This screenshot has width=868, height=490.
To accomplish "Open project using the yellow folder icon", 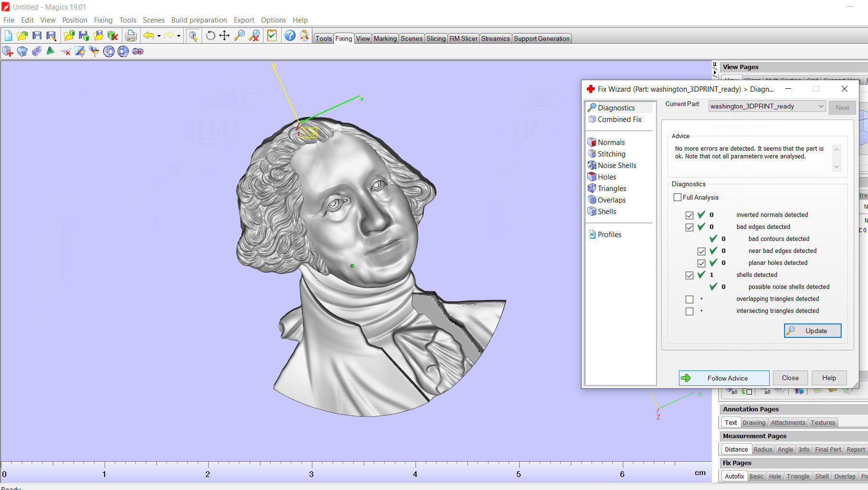I will point(22,36).
